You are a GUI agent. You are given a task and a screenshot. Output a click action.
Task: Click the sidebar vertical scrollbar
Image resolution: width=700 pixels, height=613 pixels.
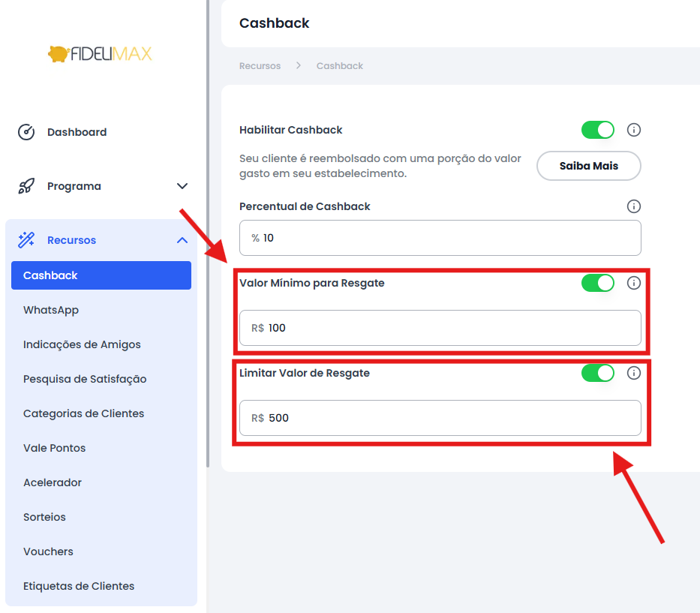208,233
